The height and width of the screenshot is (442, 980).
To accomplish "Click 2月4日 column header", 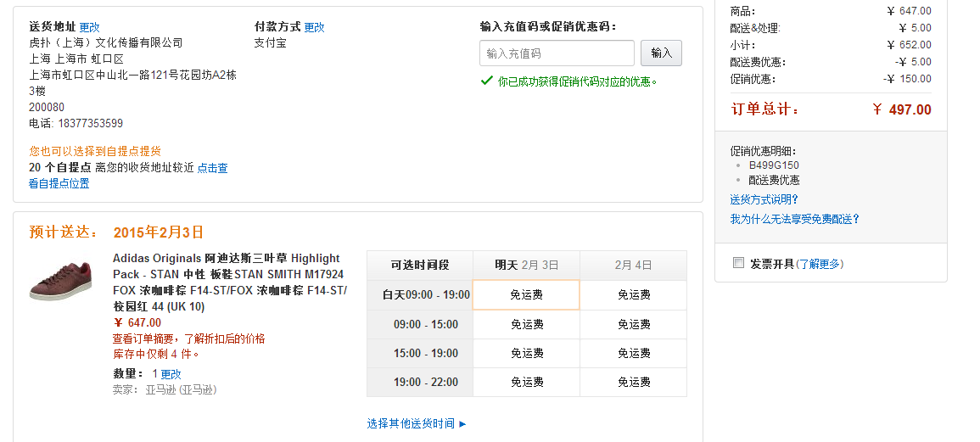I will click(634, 265).
